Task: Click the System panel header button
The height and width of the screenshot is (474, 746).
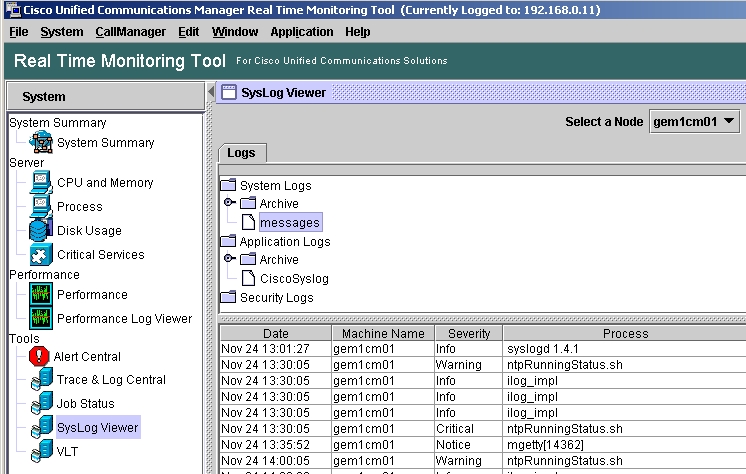Action: 106,96
